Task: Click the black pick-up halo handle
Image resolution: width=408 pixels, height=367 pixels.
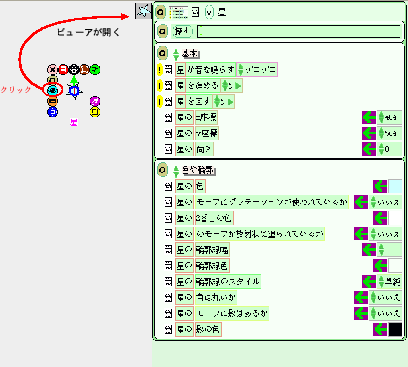Action: tap(74, 70)
